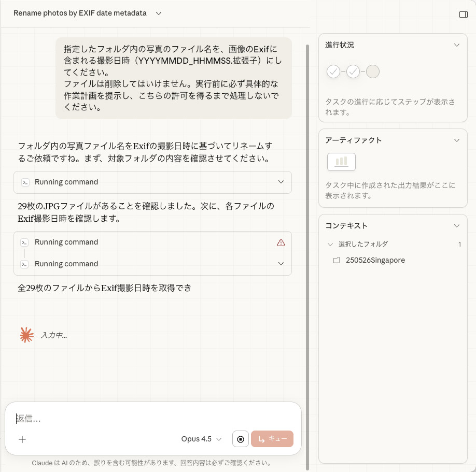
Task: Collapse the アーティファクト panel
Action: pyautogui.click(x=457, y=140)
